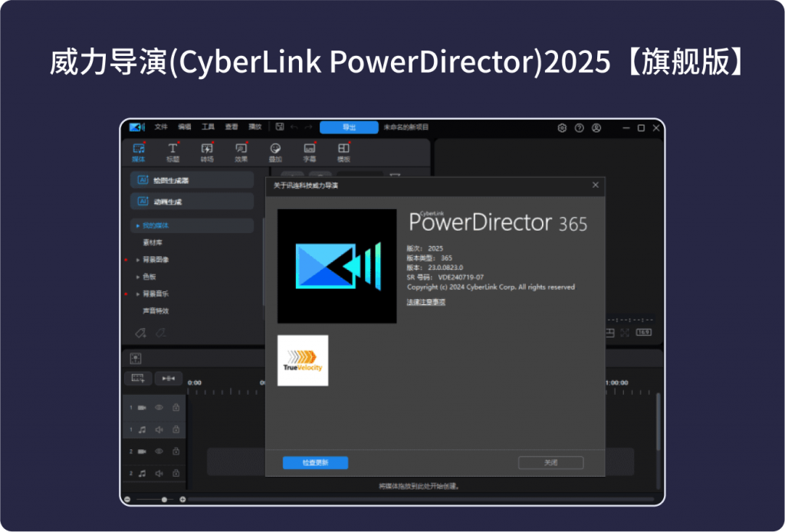Switch to the 标题 (Title) room

[x=172, y=153]
